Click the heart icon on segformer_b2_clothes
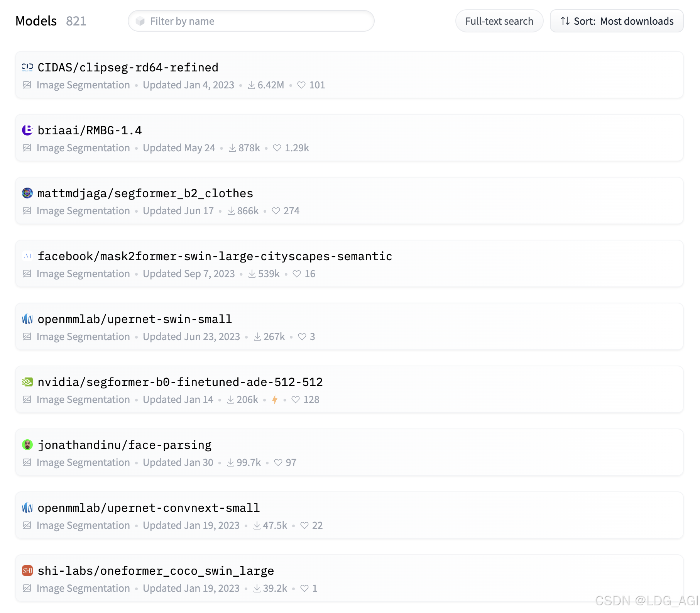The image size is (700, 613). pyautogui.click(x=276, y=211)
